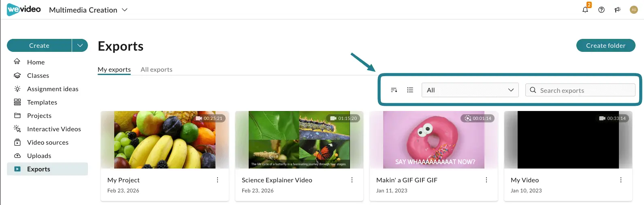Open the user account avatar
Screen dimensions: 644x205
coord(634,10)
